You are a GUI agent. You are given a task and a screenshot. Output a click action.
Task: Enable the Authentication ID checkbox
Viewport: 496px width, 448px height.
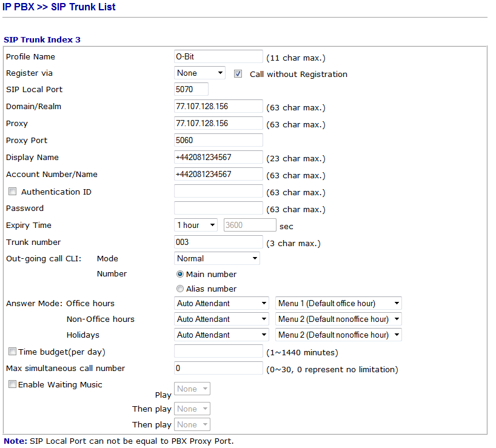[13, 192]
